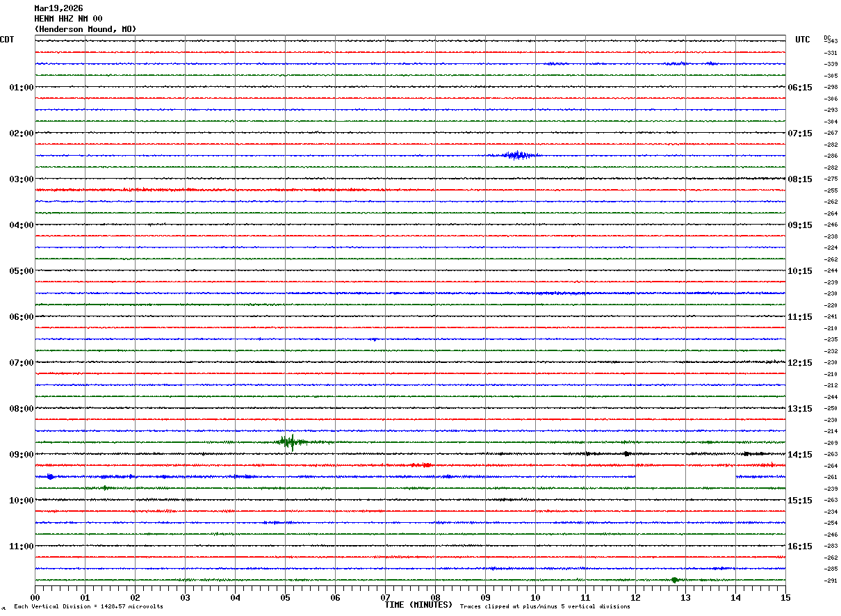Screen dimensions: 841x616
Task: Click the Traces clipped footer note
Action: tap(545, 607)
